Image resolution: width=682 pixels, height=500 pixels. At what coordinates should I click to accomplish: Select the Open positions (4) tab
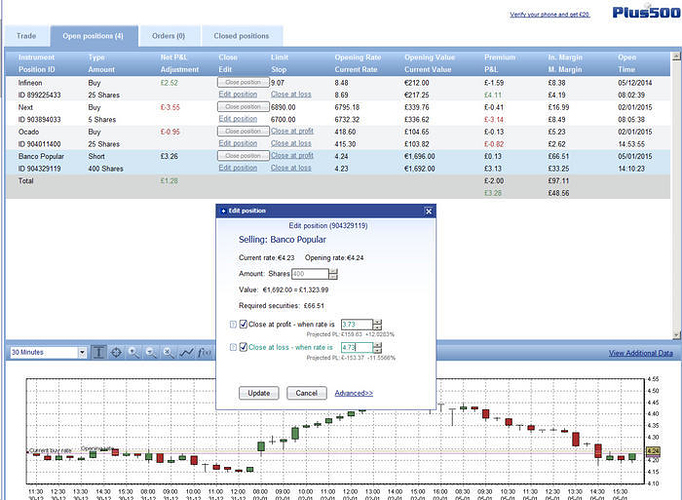[94, 36]
